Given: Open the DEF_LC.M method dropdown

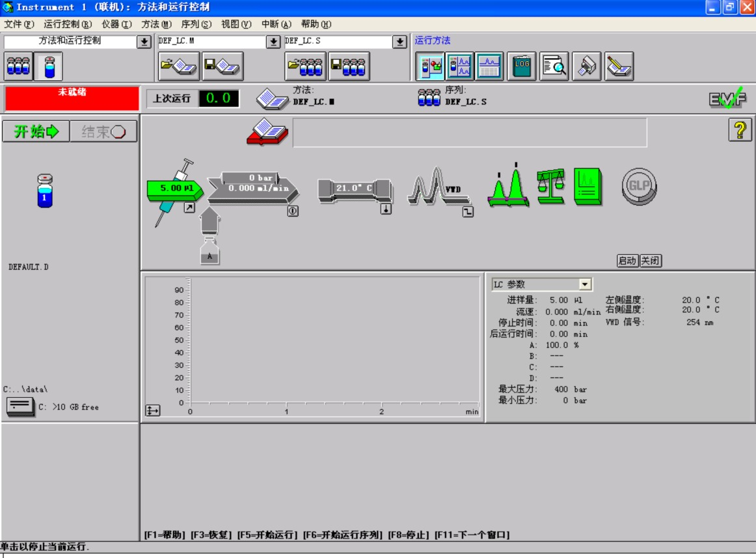Looking at the screenshot, I should click(273, 42).
